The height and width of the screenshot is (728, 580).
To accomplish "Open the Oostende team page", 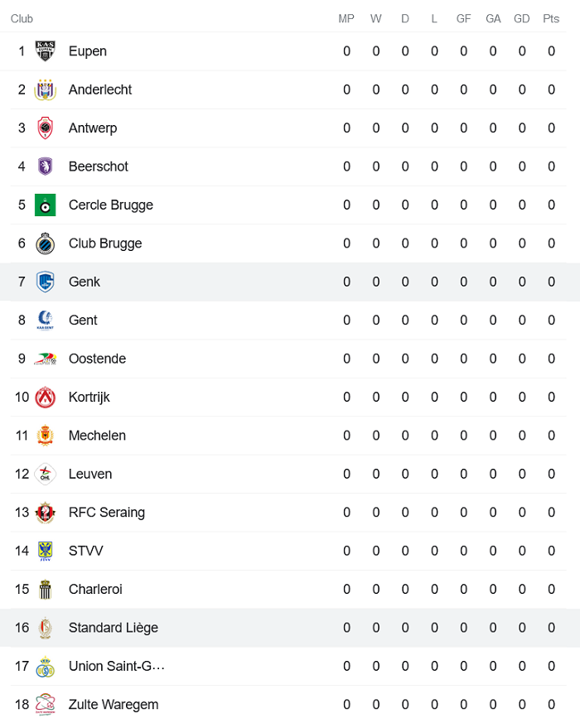I will pos(97,358).
